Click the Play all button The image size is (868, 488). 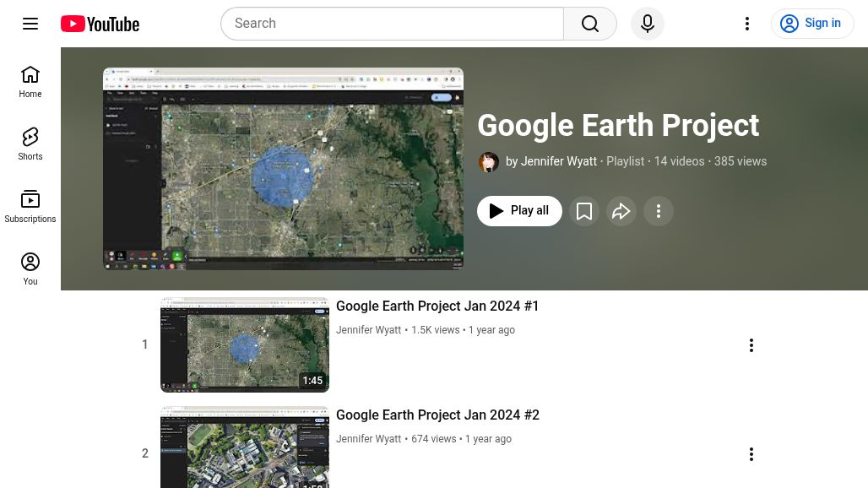coord(519,210)
